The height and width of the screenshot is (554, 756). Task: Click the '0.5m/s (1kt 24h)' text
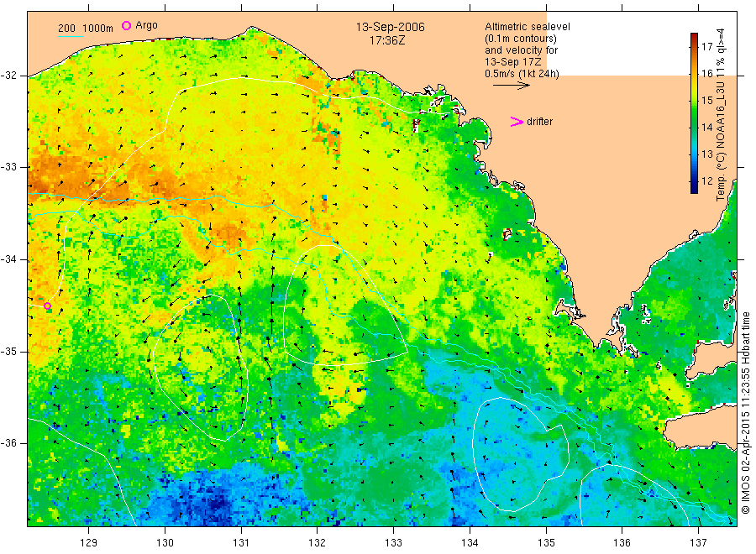click(x=522, y=74)
